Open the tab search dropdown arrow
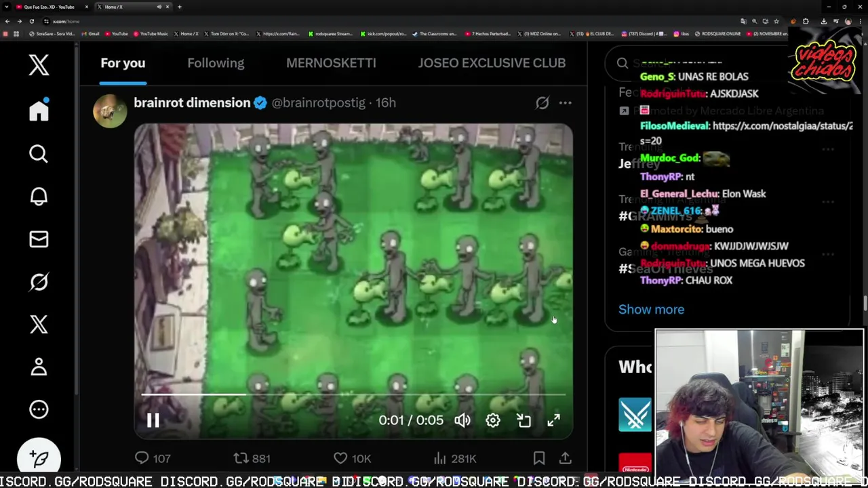The image size is (868, 488). point(6,7)
